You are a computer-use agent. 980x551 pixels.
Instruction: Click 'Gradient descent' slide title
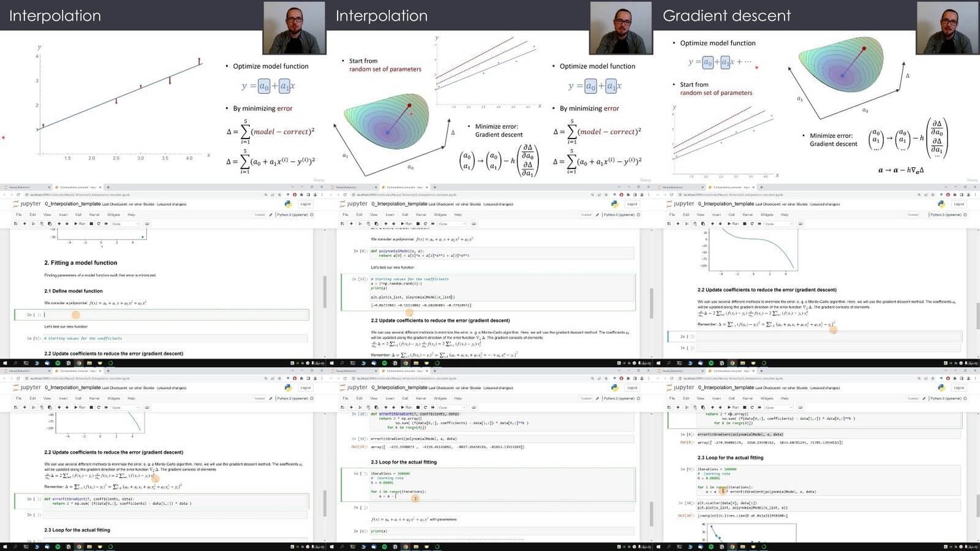pyautogui.click(x=726, y=16)
